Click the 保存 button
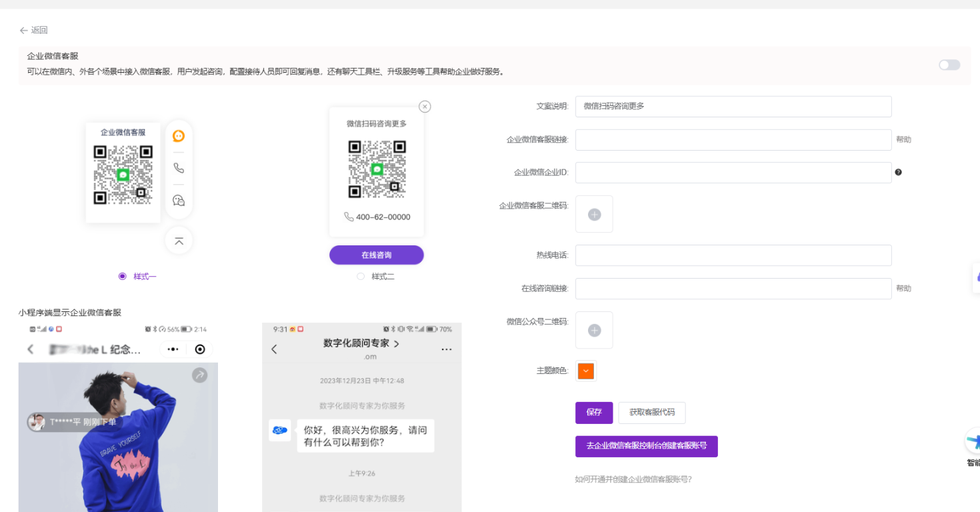This screenshot has width=980, height=512. pyautogui.click(x=594, y=413)
